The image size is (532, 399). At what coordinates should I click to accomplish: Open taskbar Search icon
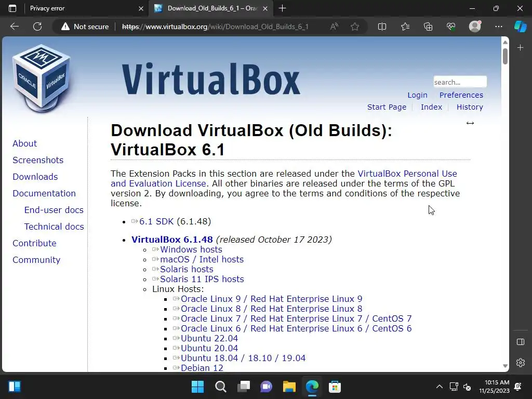(220, 387)
